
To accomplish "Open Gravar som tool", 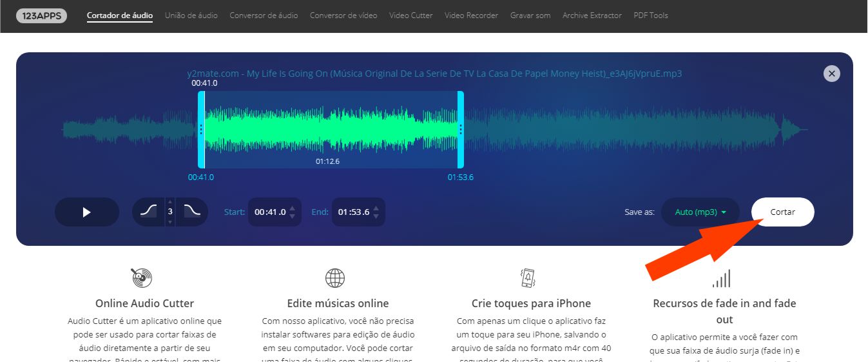I will [x=530, y=15].
